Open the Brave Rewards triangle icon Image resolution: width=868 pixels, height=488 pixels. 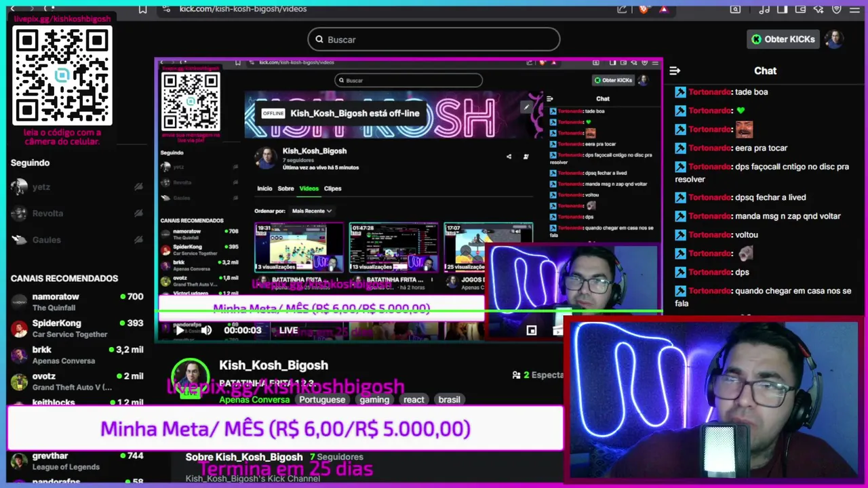pos(663,9)
